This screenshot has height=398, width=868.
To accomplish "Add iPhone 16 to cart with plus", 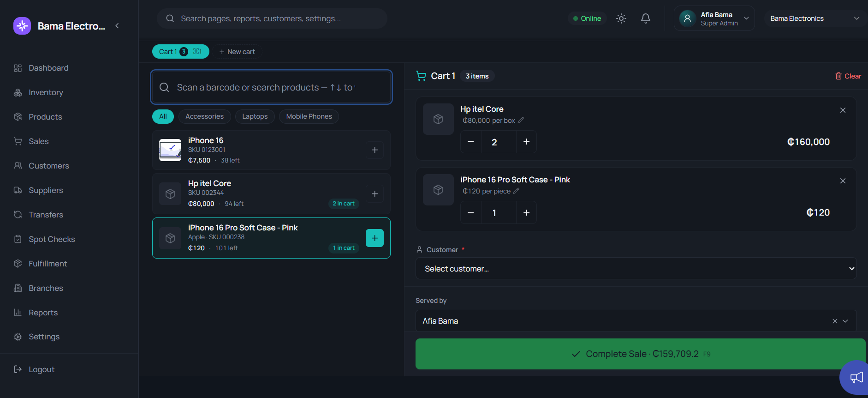I will point(375,150).
